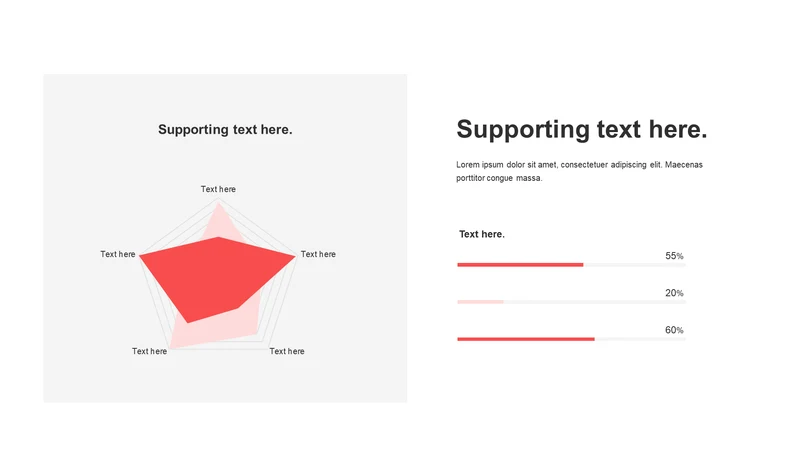800x450 pixels.
Task: Click the Lorem ipsum description paragraph
Action: click(x=580, y=171)
